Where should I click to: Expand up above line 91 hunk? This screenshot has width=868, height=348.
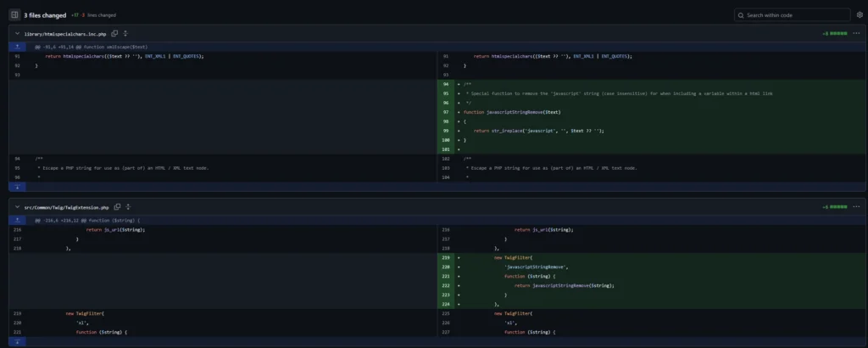point(17,47)
